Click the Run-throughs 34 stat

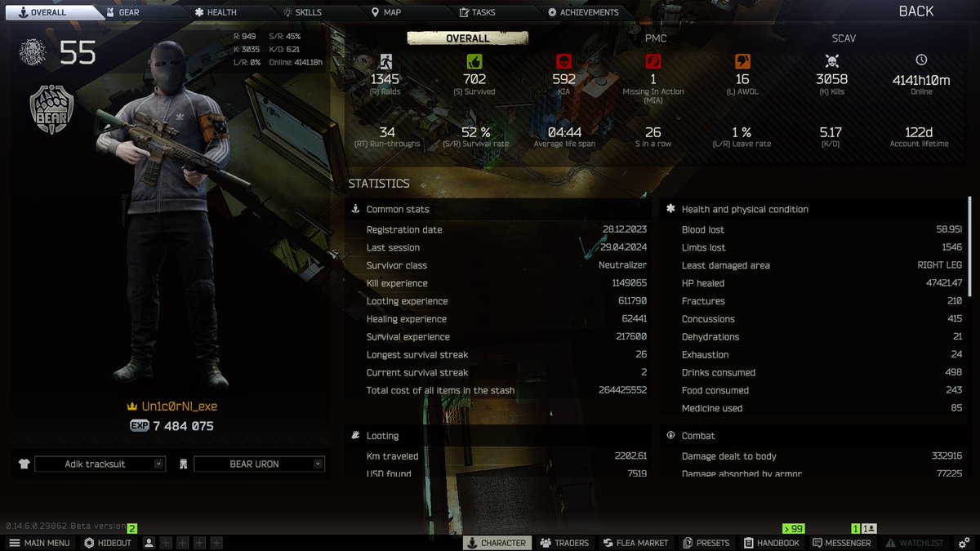tap(387, 136)
